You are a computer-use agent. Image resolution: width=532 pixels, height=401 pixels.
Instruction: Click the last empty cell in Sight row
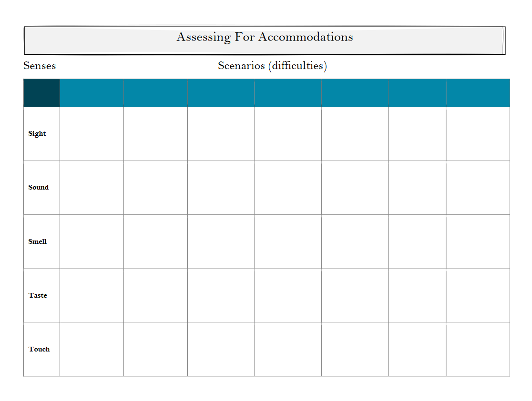pyautogui.click(x=478, y=134)
